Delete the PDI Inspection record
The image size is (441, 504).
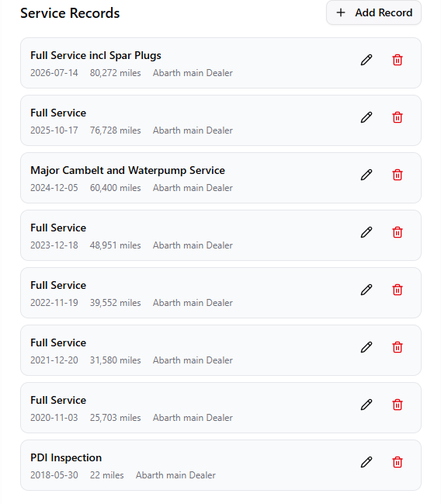pos(398,462)
